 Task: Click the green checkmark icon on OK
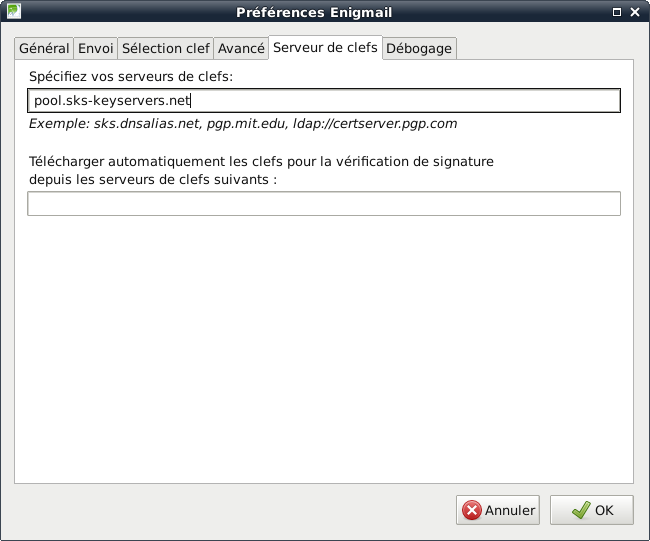[x=580, y=510]
